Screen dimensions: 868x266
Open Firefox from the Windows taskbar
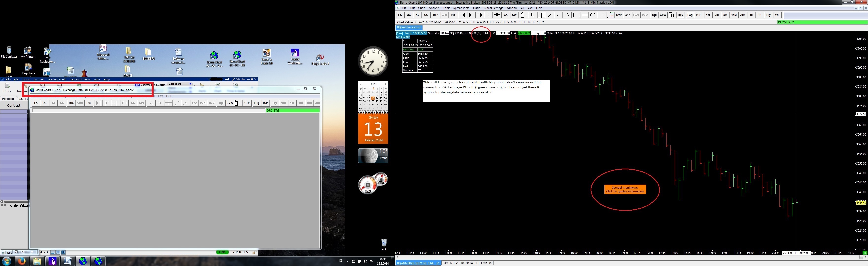coord(21,261)
